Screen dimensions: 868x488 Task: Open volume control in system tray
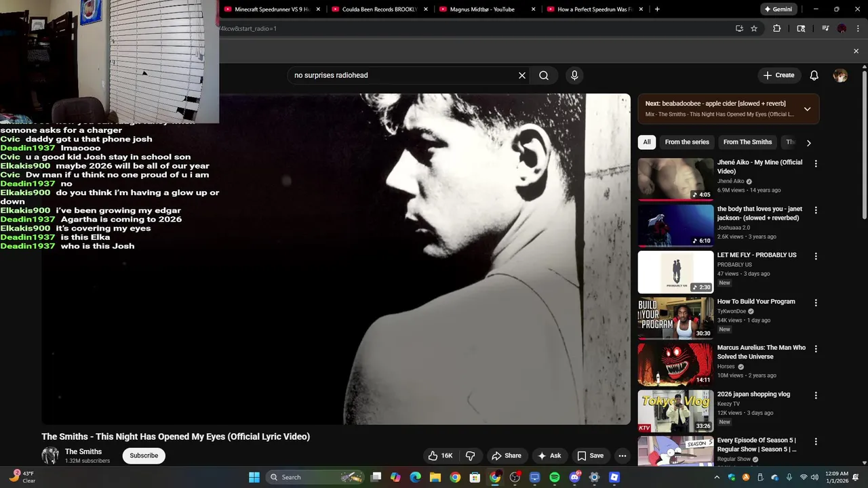pyautogui.click(x=814, y=477)
